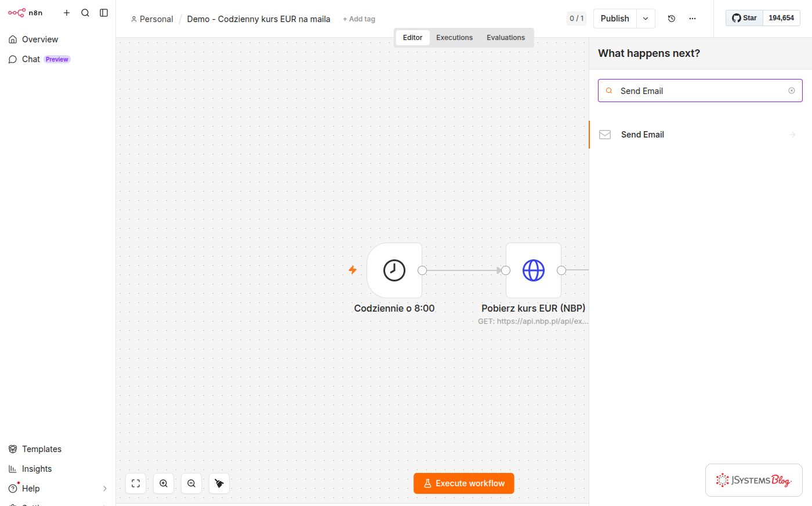Click the Publish button
The width and height of the screenshot is (812, 506).
pos(615,19)
